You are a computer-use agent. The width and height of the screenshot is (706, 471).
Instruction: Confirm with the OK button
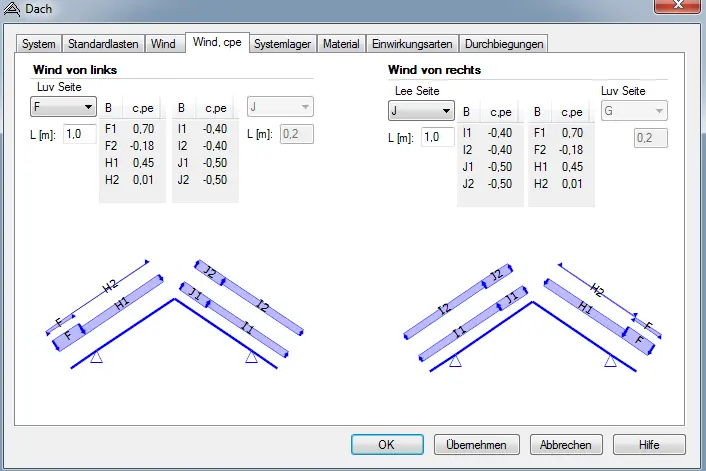[387, 445]
